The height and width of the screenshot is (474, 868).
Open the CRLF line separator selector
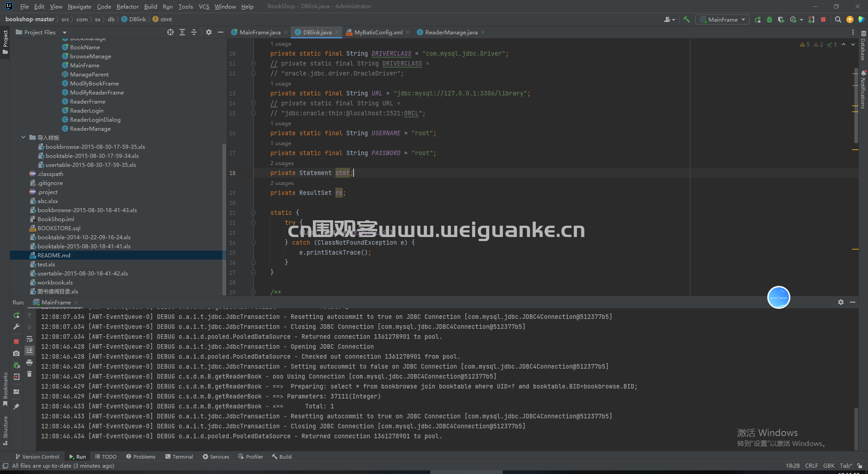click(811, 466)
